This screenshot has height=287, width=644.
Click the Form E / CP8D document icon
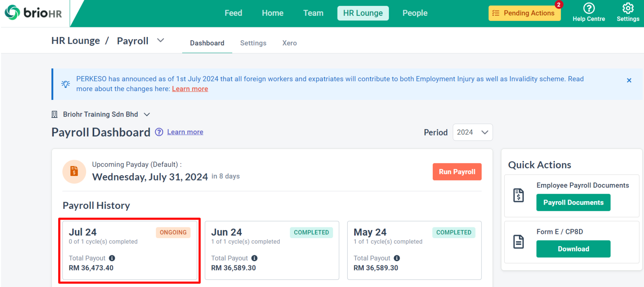[x=518, y=242]
